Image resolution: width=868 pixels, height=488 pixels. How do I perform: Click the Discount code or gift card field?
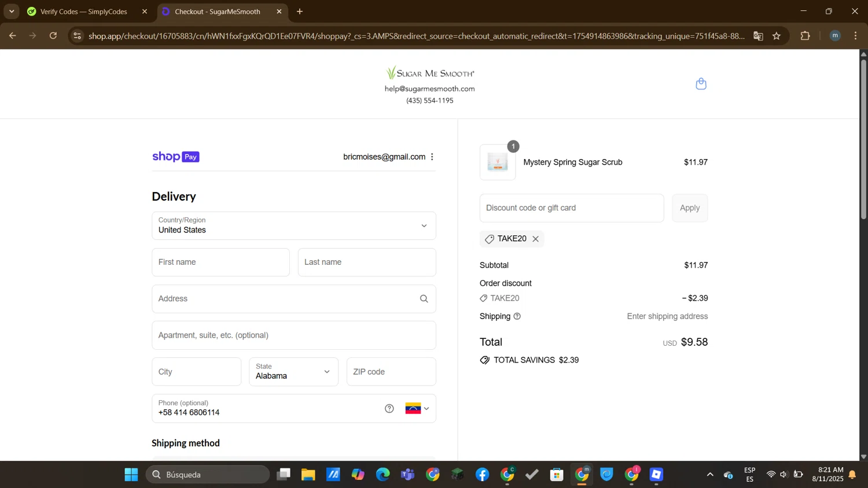[572, 208]
